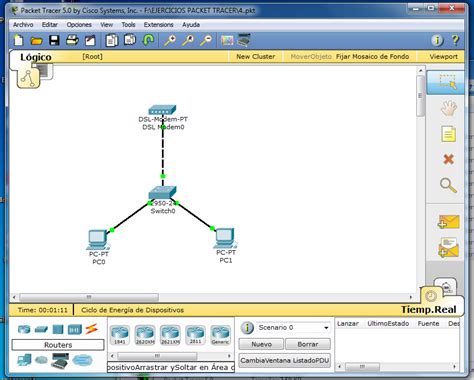Click the Viewport button

click(443, 57)
